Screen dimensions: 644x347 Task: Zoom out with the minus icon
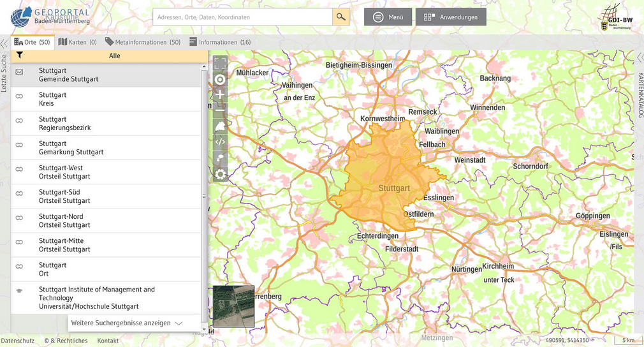click(220, 110)
